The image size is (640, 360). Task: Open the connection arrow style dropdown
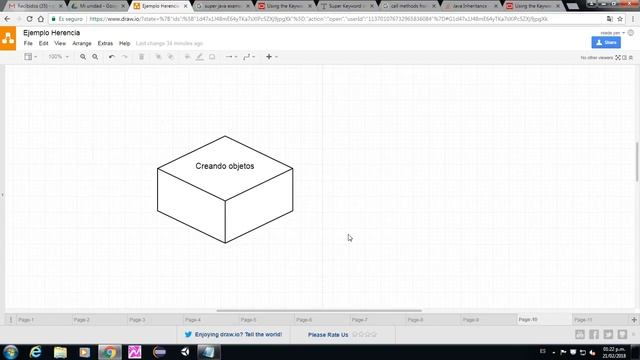pos(231,57)
